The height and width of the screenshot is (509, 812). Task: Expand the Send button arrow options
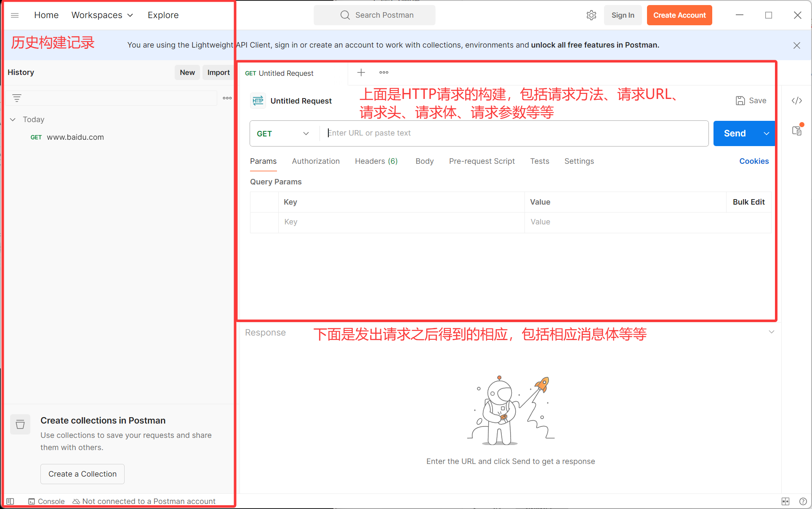click(766, 133)
